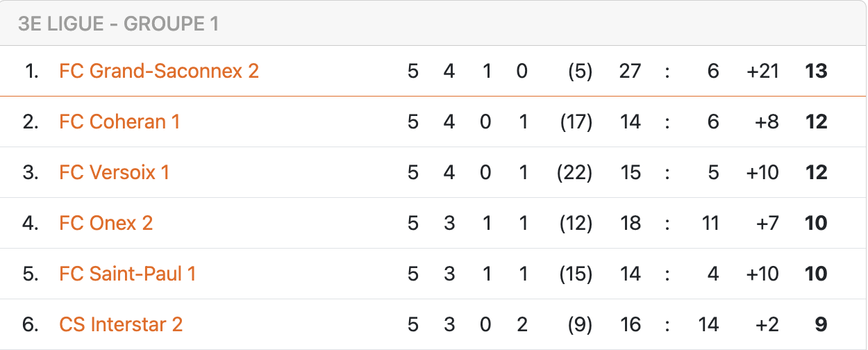Click the 27 goals scored by Grand-Saconnex

click(630, 71)
